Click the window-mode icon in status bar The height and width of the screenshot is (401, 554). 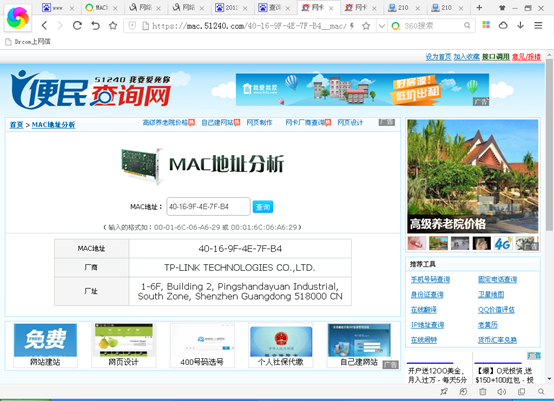point(521,391)
